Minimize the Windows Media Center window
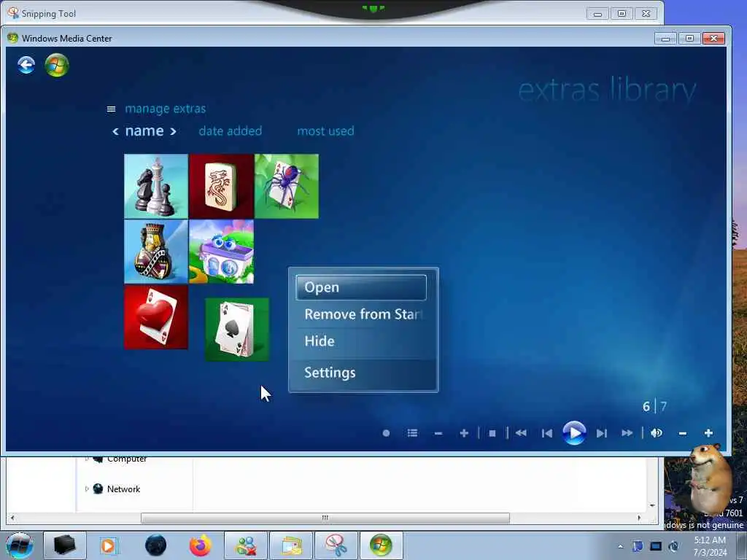 pyautogui.click(x=665, y=39)
